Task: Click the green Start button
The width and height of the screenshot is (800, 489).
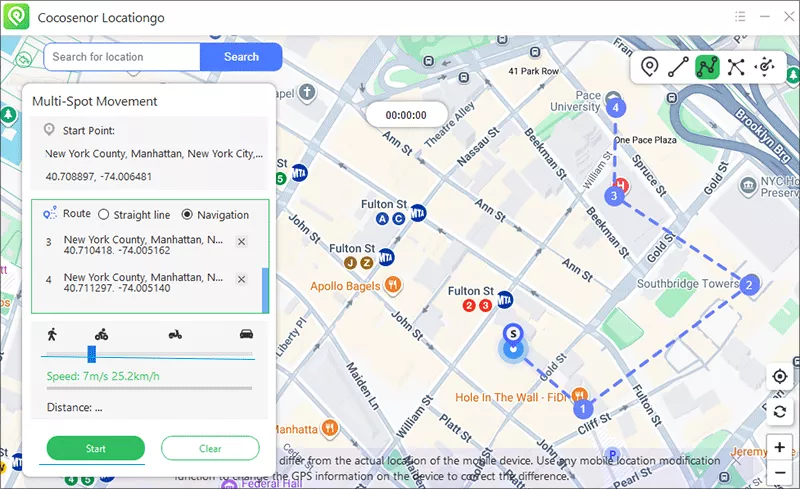Action: tap(95, 449)
